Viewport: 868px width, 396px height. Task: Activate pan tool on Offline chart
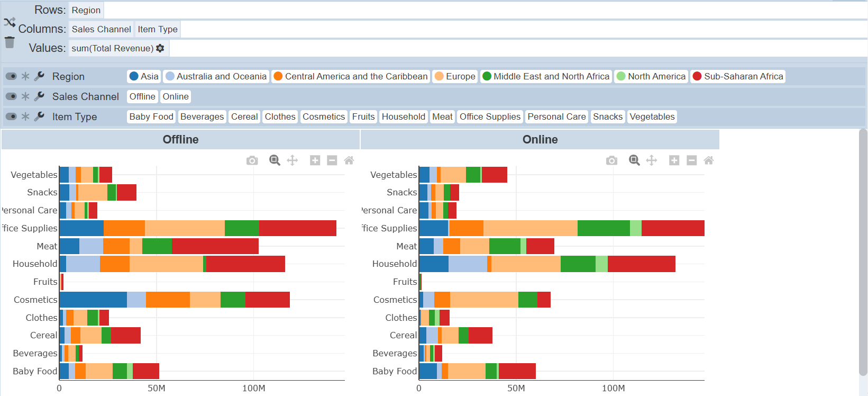click(293, 160)
